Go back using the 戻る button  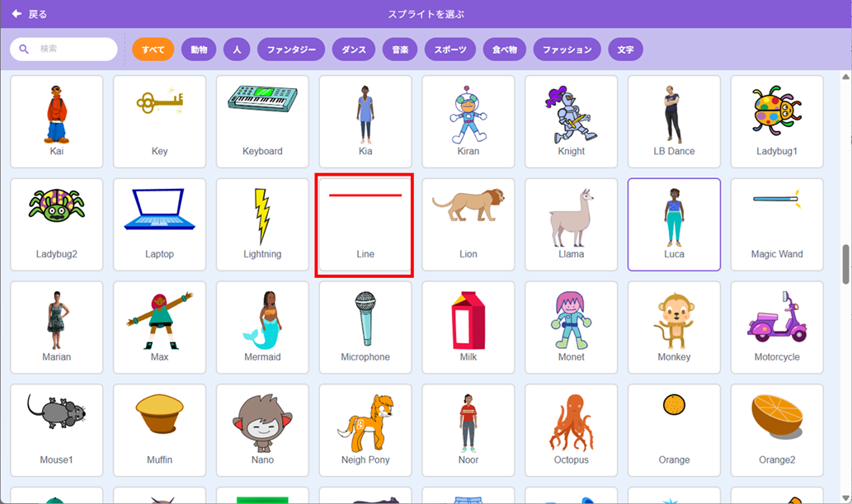pyautogui.click(x=30, y=14)
